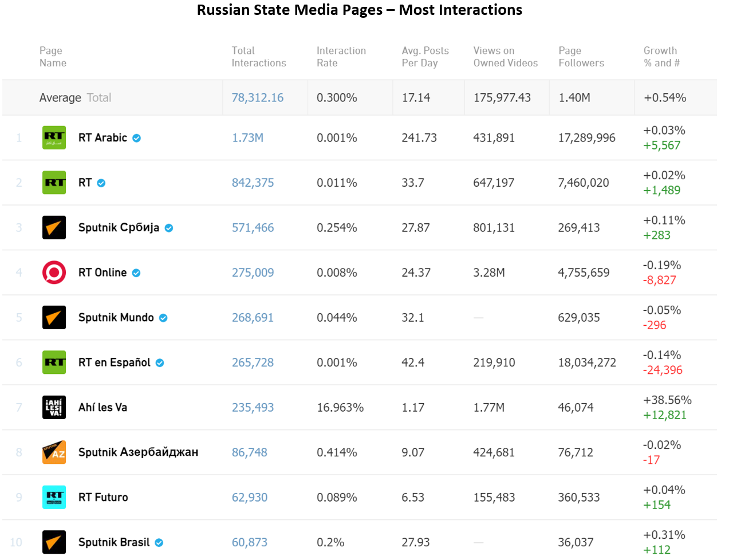Click the 571,466 total interactions value

coord(253,228)
